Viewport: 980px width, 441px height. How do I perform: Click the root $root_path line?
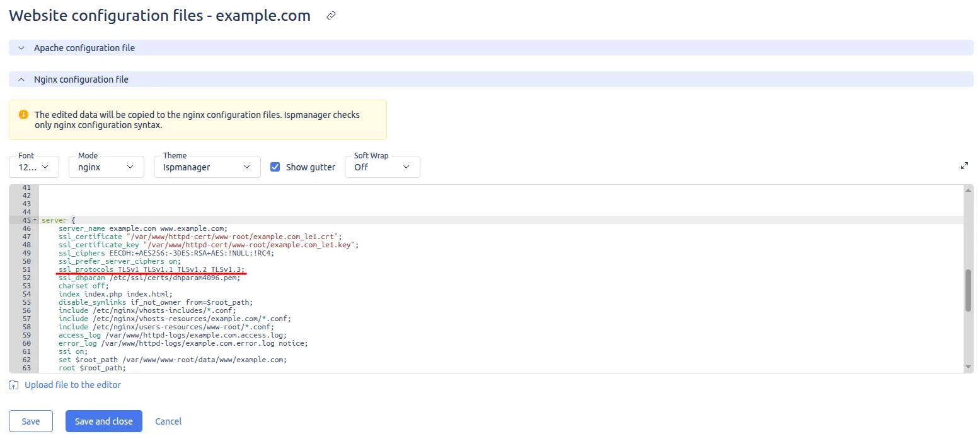pyautogui.click(x=92, y=368)
